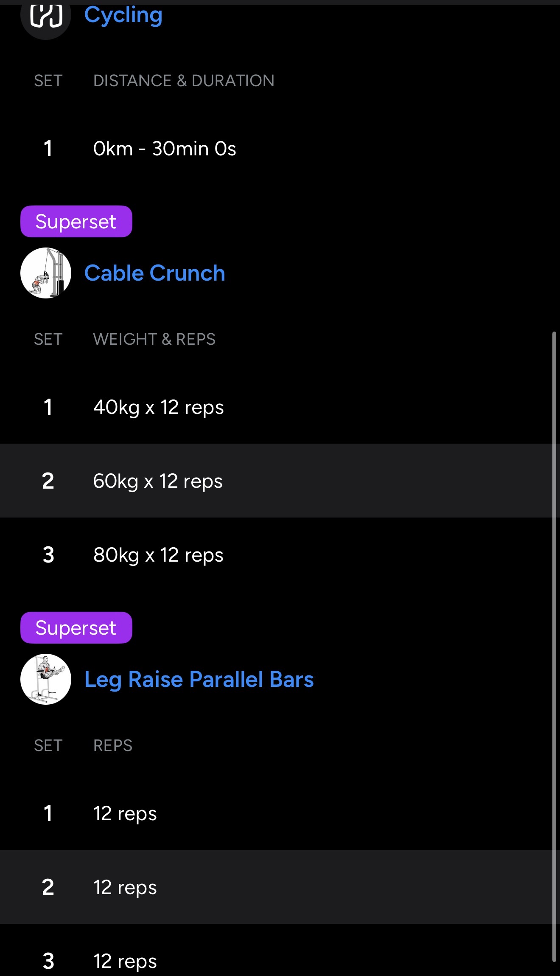The width and height of the screenshot is (560, 976).
Task: Tap the WEIGHT & REPS column header
Action: (x=154, y=339)
